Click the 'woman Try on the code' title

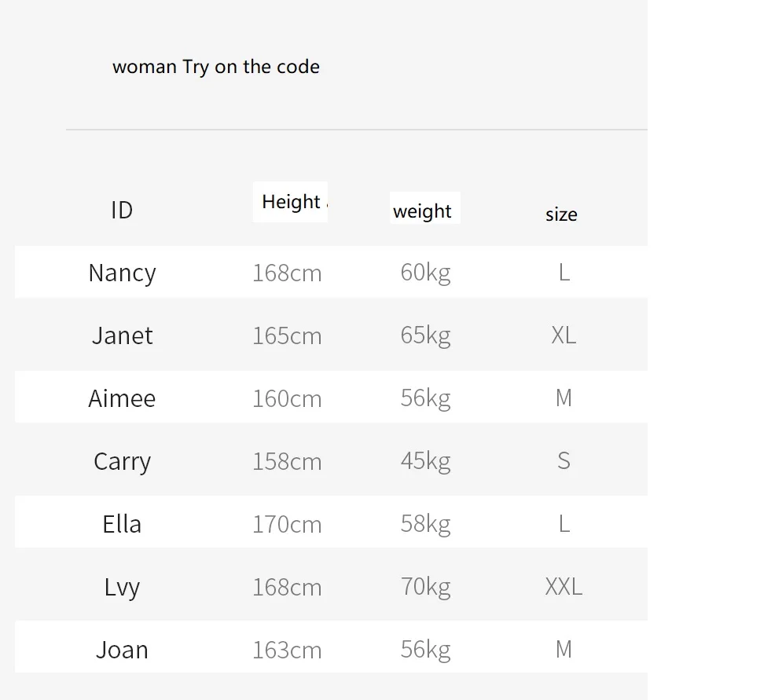(215, 67)
